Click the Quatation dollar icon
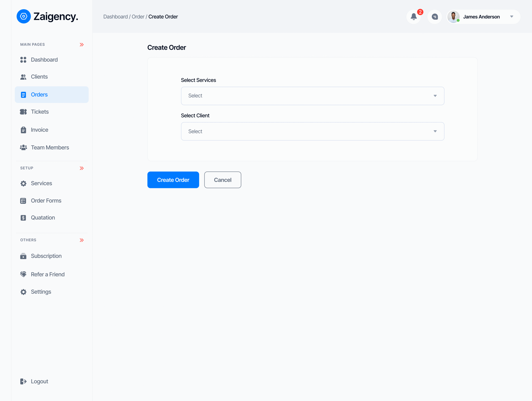 (23, 218)
